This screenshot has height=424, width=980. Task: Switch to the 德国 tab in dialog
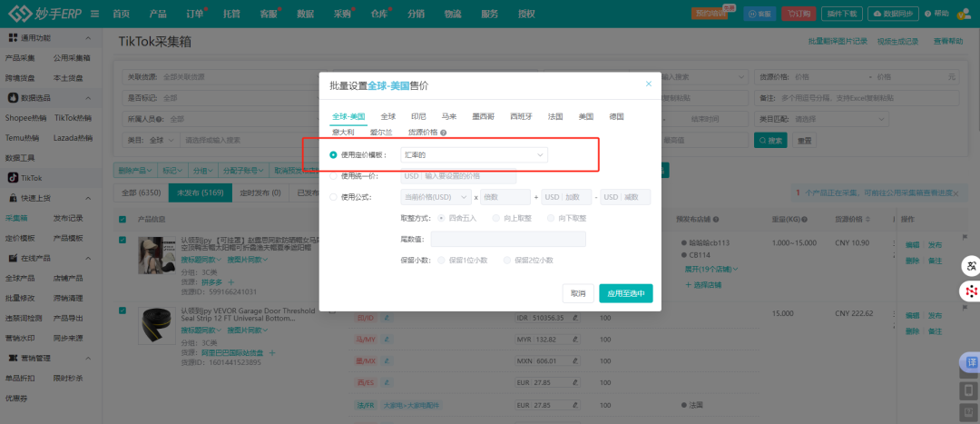[x=616, y=116]
